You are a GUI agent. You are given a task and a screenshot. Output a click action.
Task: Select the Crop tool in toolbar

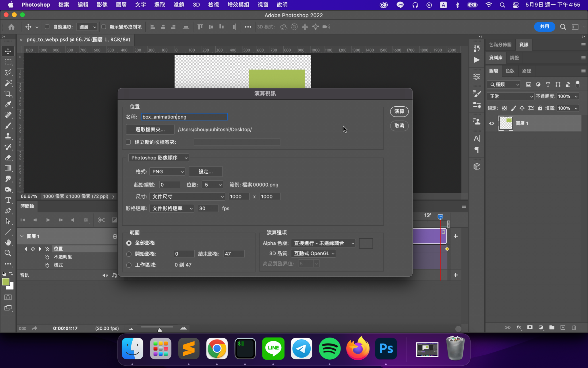point(8,94)
